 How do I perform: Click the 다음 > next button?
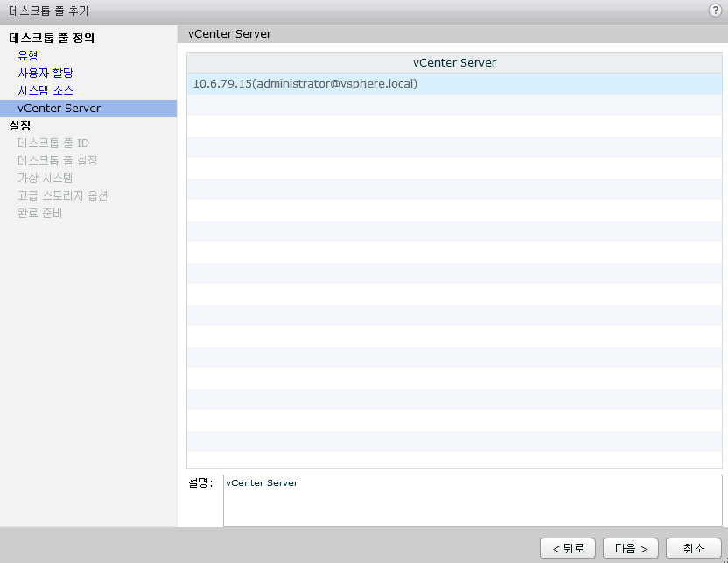pos(631,549)
